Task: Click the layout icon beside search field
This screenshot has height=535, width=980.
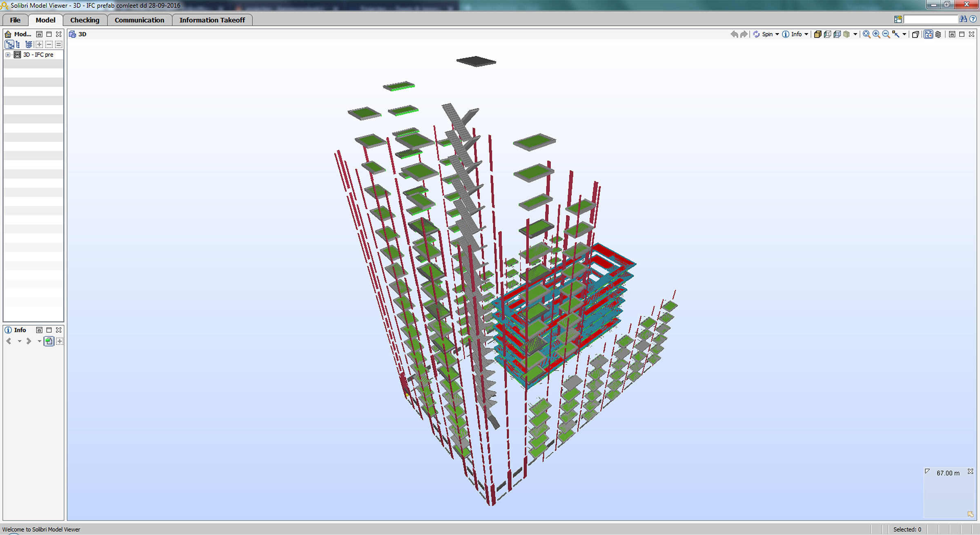Action: coord(898,19)
